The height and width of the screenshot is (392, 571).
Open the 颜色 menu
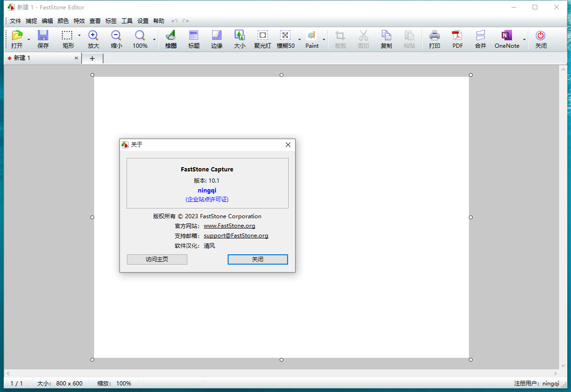coord(63,21)
